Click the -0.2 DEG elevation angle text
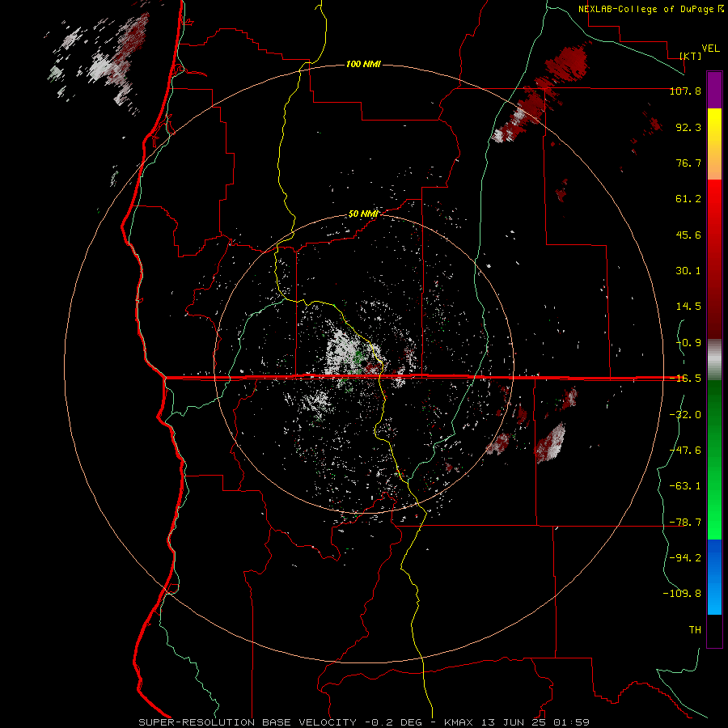Image resolution: width=728 pixels, height=728 pixels. 393,722
